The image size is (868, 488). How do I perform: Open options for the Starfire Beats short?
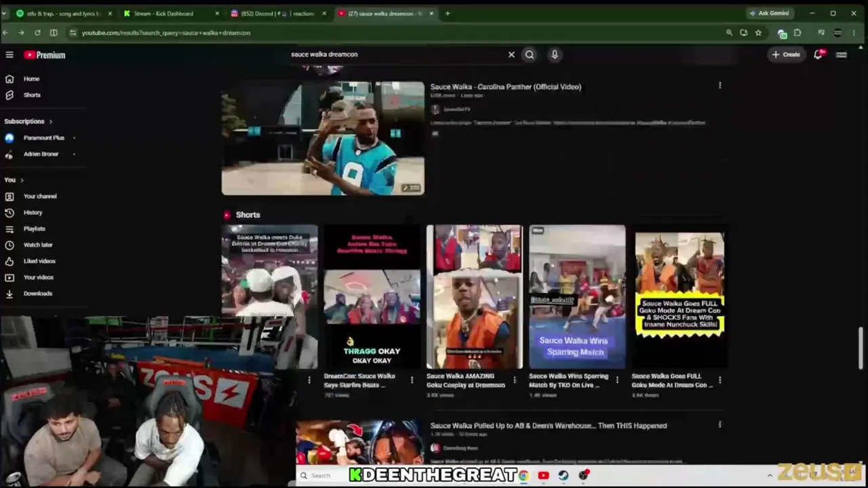412,380
